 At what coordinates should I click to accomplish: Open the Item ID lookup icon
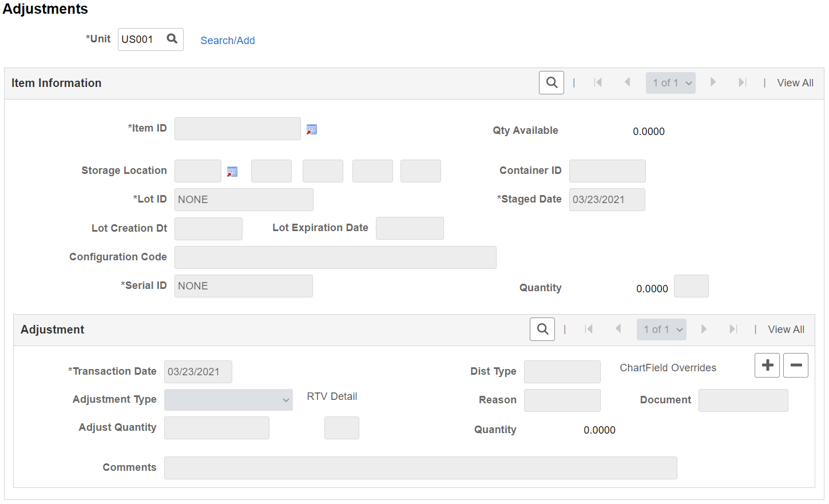pos(312,130)
